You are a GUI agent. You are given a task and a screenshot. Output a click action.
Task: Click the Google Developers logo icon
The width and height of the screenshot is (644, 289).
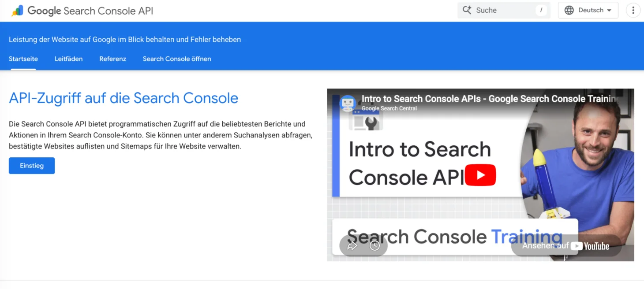[17, 11]
